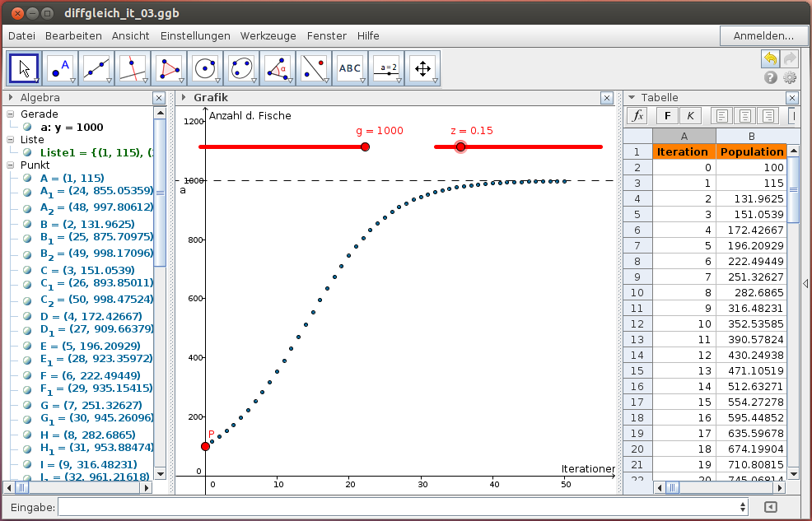Viewport: 812px width, 521px height.
Task: Open the Move tool submenu arrow
Action: pyautogui.click(x=36, y=81)
